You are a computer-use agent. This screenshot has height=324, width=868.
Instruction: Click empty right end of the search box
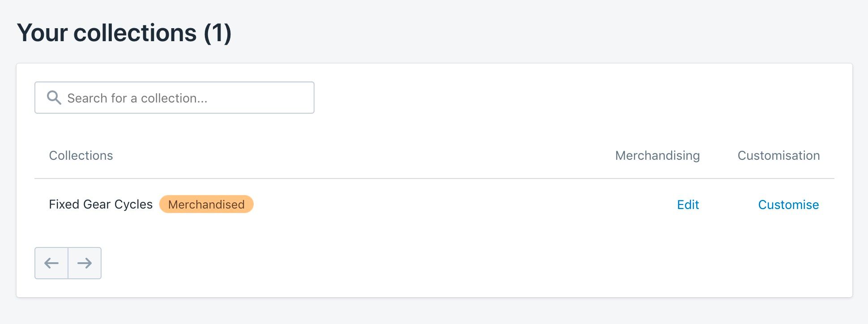286,98
